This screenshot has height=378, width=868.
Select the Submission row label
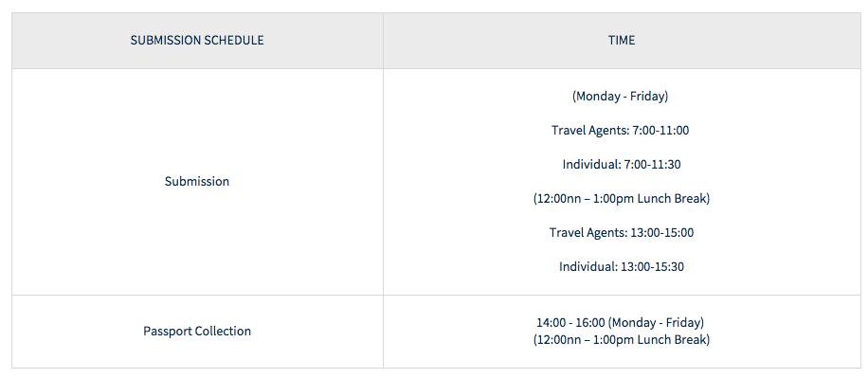197,182
